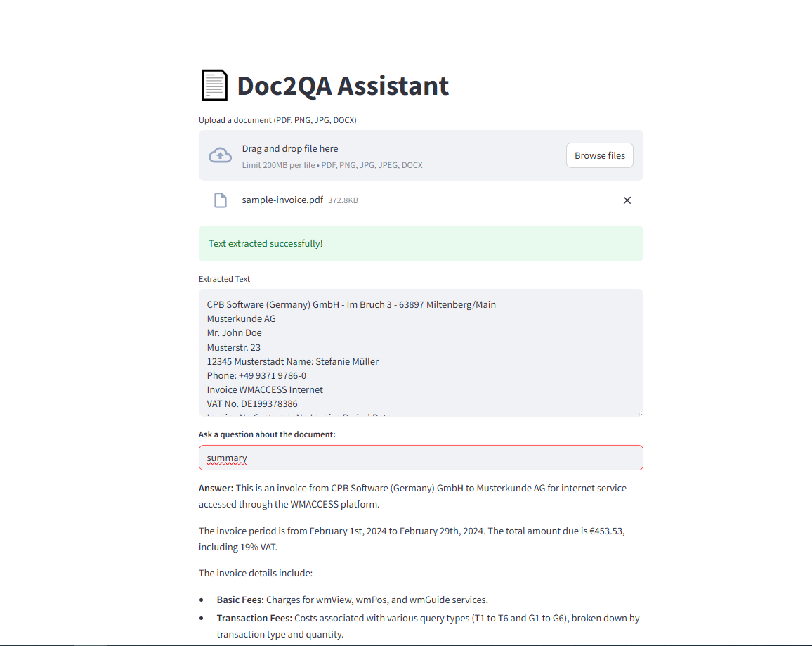Viewport: 812px width, 646px height.
Task: Focus the question input containing 'summary'
Action: tap(421, 458)
